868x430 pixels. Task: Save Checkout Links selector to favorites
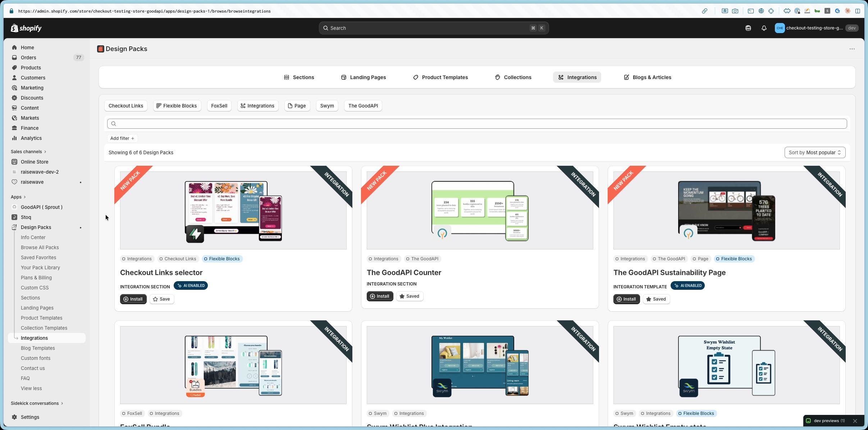pyautogui.click(x=161, y=299)
